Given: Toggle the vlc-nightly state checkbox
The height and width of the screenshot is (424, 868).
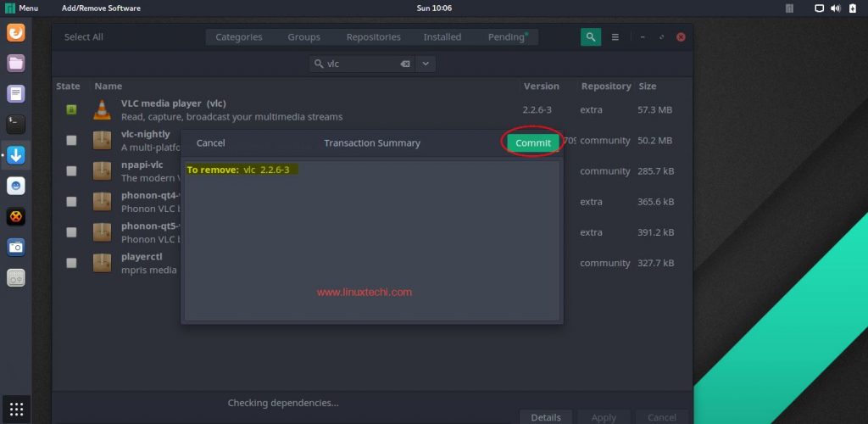Looking at the screenshot, I should pyautogui.click(x=71, y=141).
